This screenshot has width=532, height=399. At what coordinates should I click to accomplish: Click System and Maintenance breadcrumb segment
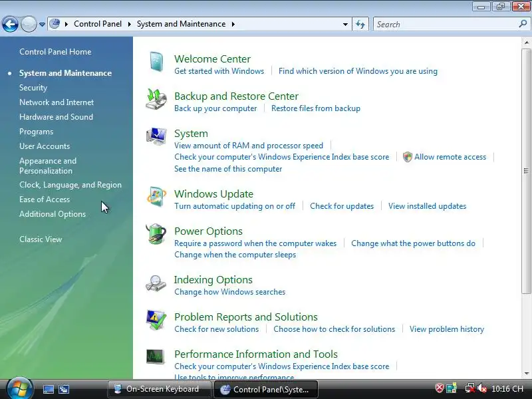pyautogui.click(x=181, y=24)
